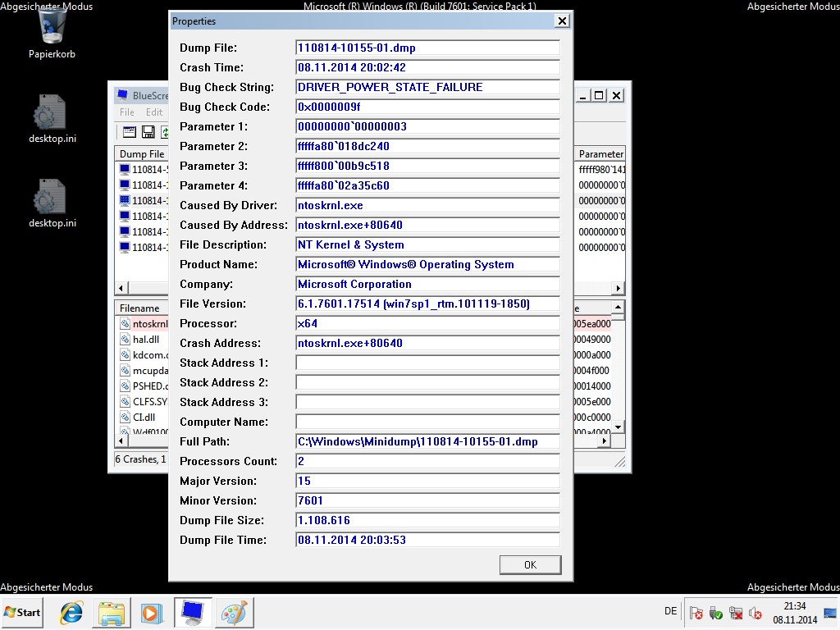Click the Major Version field
Image resolution: width=840 pixels, height=630 pixels.
tap(427, 481)
